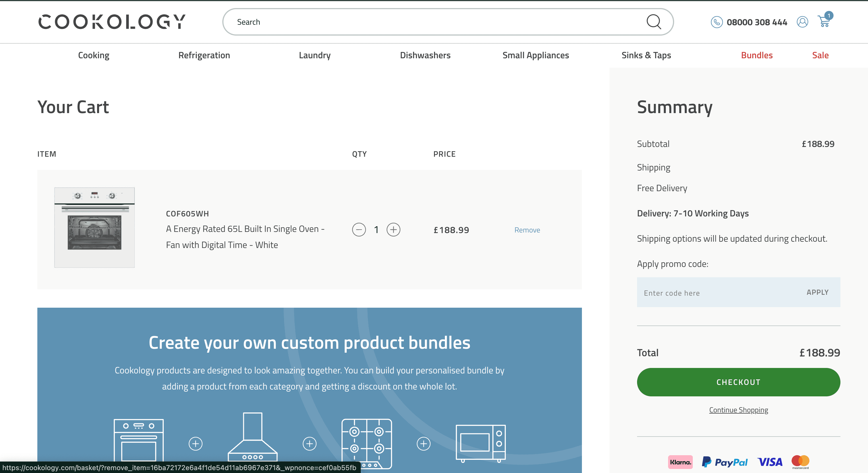Decrease oven quantity with minus icon
Image resolution: width=868 pixels, height=473 pixels.
(359, 230)
